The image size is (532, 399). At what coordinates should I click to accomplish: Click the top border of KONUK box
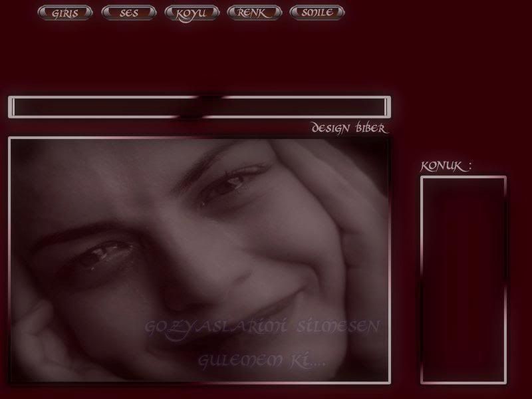coord(464,178)
